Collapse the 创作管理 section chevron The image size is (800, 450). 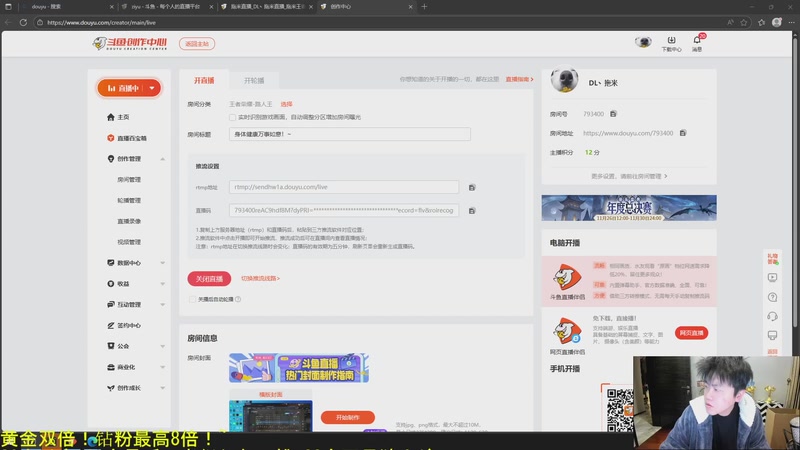click(162, 159)
